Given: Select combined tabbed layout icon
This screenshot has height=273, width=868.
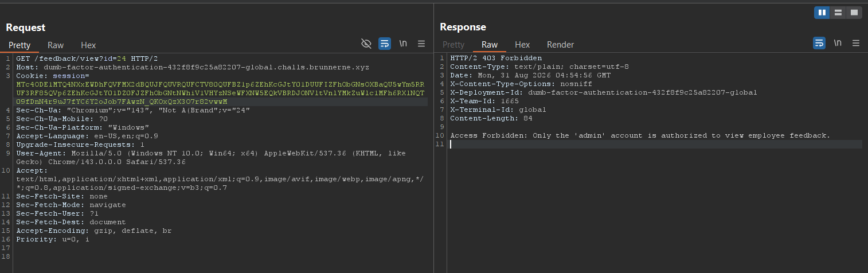Looking at the screenshot, I should (x=854, y=12).
